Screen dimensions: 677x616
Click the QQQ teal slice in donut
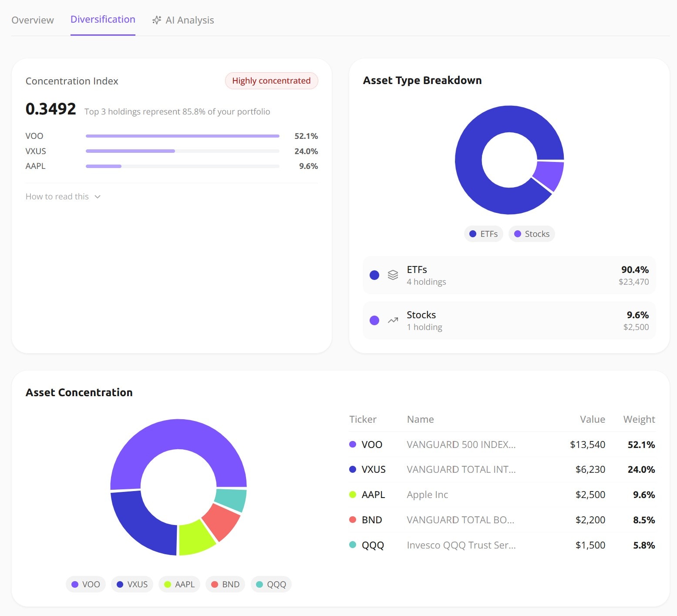click(x=232, y=500)
